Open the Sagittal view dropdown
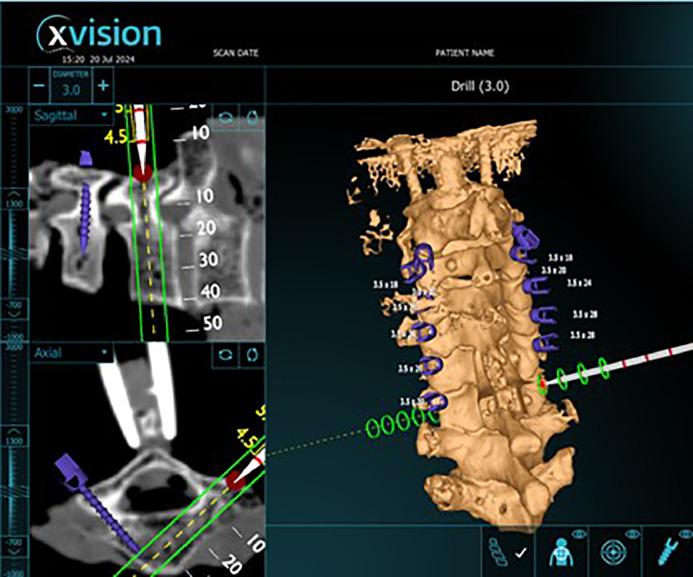The width and height of the screenshot is (693, 577). (71, 116)
